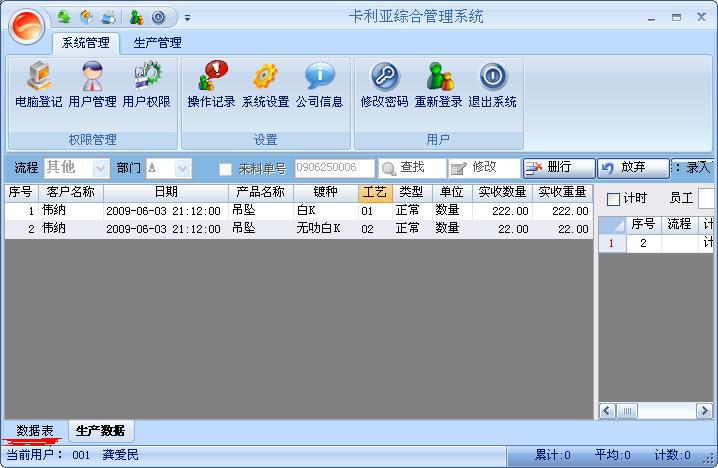Click the second quick access toolbar icon
This screenshot has width=718, height=468.
coord(86,17)
